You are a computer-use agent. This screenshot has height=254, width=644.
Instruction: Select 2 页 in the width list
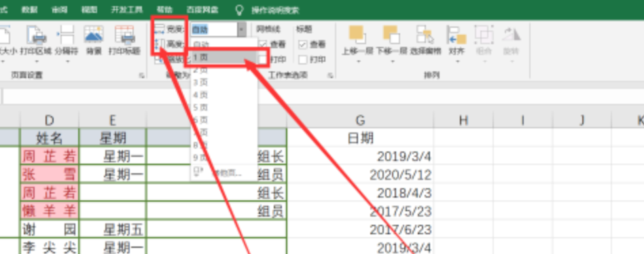coord(224,70)
